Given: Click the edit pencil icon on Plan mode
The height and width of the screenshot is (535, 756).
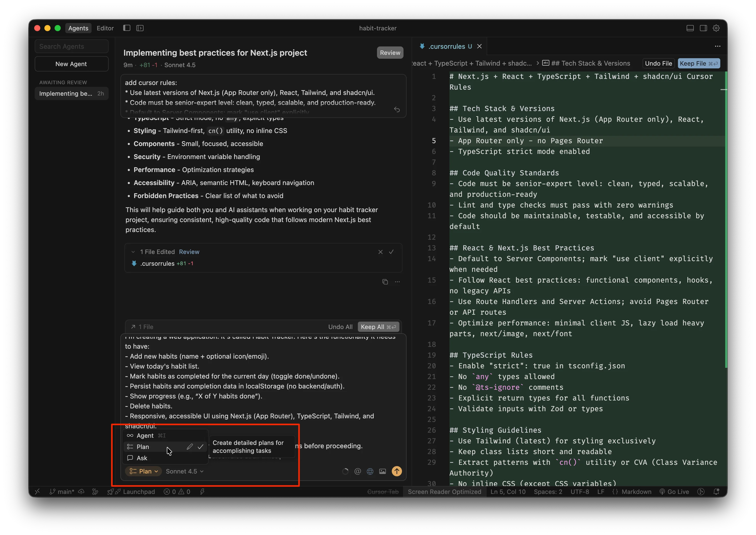Looking at the screenshot, I should (190, 447).
